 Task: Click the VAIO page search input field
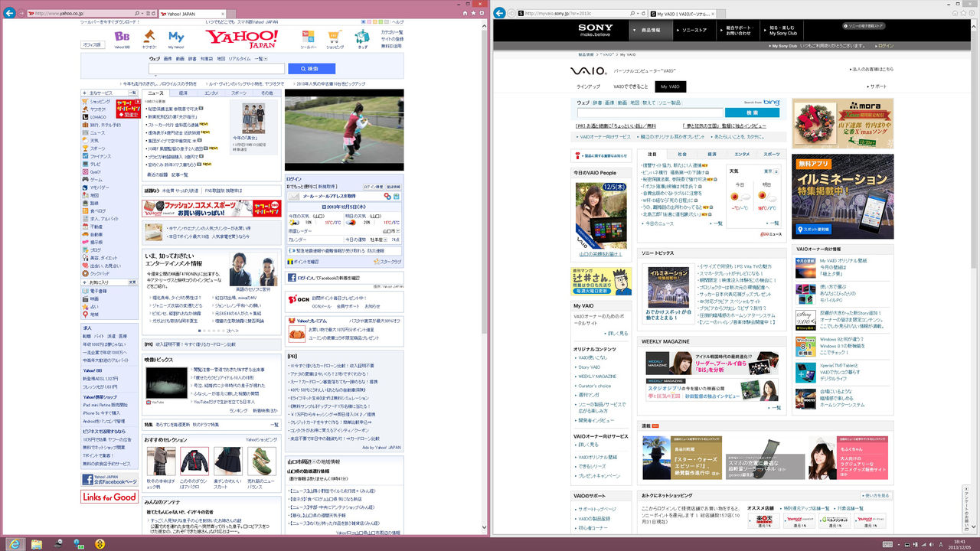(x=649, y=112)
